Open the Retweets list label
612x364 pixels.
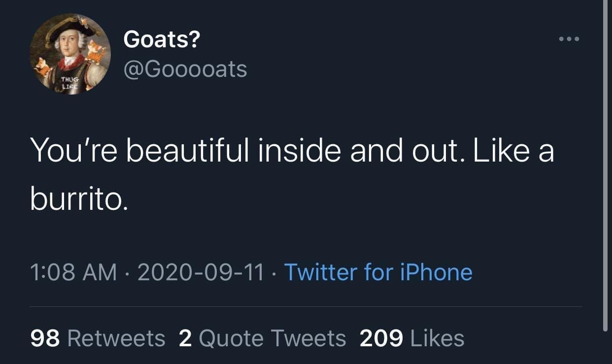click(x=116, y=338)
